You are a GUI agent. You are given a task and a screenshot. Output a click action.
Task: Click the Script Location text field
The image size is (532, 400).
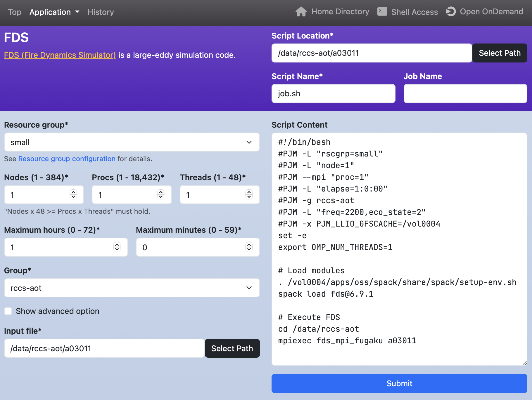point(372,53)
